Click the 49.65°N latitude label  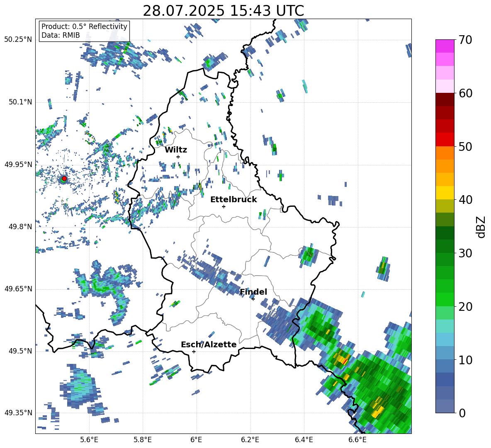tap(18, 289)
